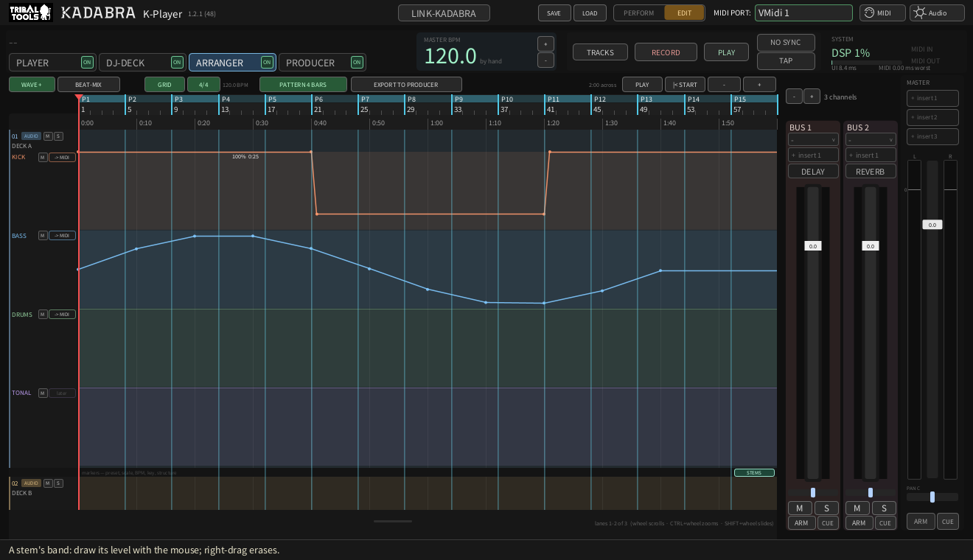Switch to the PRODUCER tab
The height and width of the screenshot is (560, 973).
pos(321,63)
